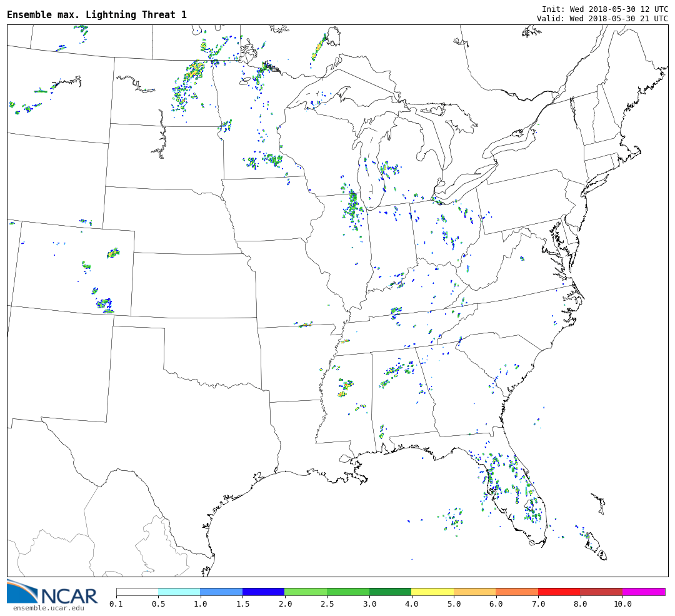The image size is (675, 616).
Task: Select the Valid time text line
Action: (602, 19)
